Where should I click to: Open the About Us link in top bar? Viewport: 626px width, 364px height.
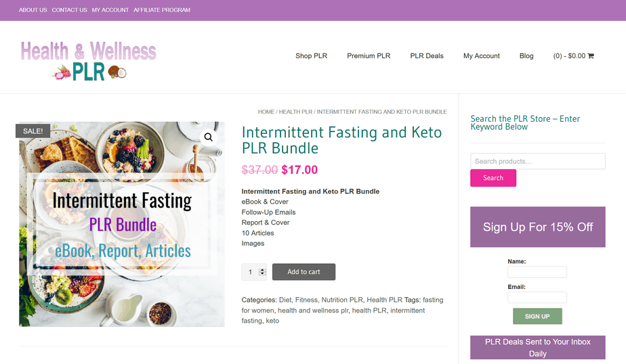point(33,10)
